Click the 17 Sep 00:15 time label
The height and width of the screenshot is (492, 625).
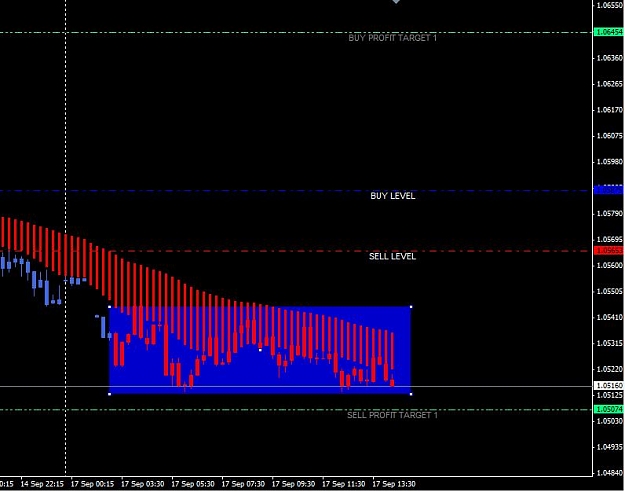92,484
